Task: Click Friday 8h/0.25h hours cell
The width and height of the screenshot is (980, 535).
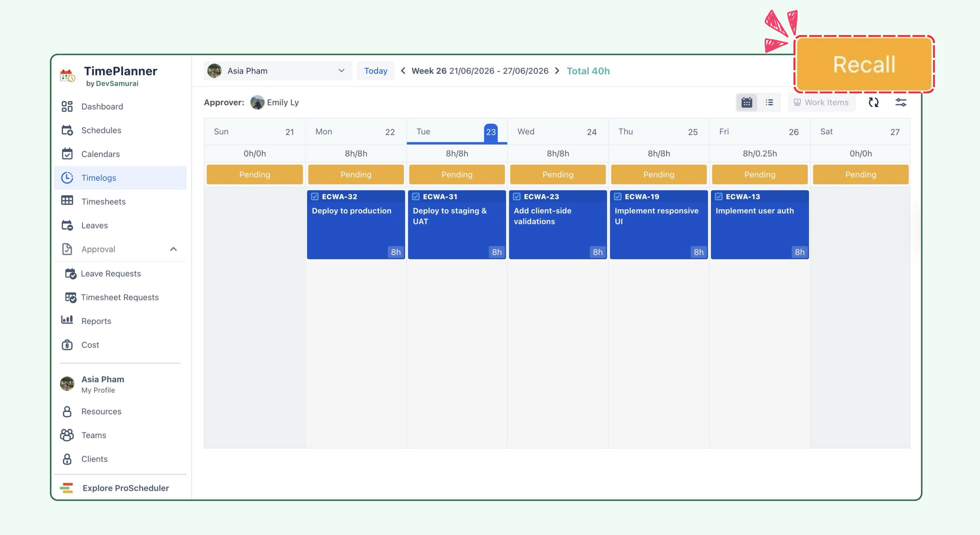Action: [760, 153]
